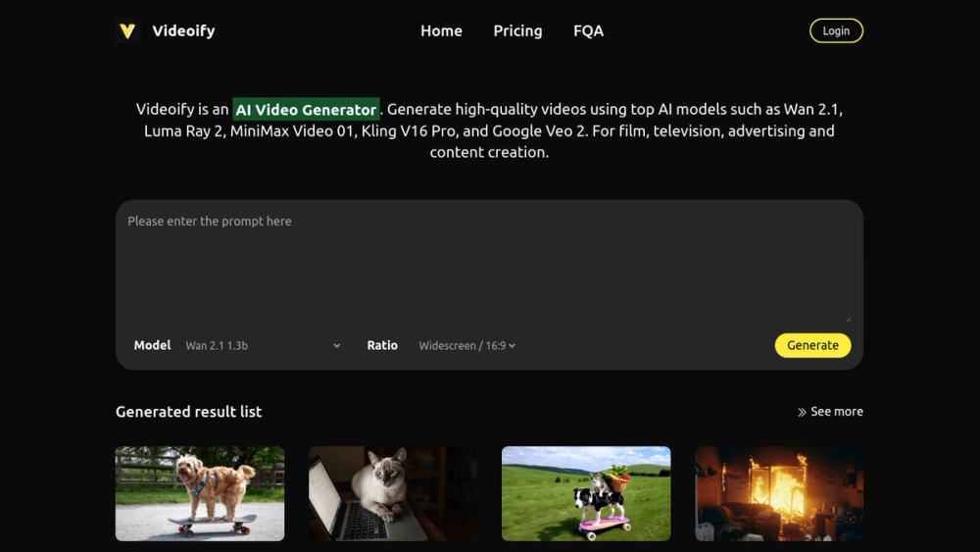This screenshot has height=552, width=980.
Task: Click the Model label
Action: point(152,345)
